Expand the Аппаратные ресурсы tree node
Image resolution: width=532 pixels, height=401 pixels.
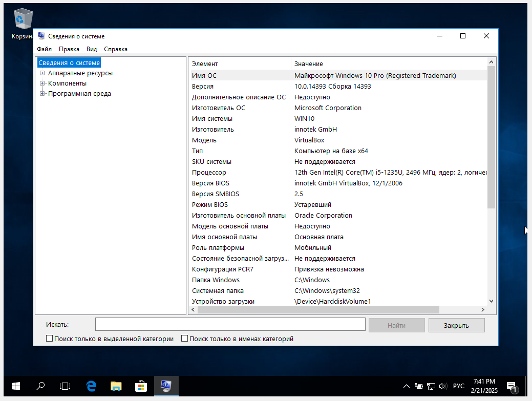(x=42, y=73)
